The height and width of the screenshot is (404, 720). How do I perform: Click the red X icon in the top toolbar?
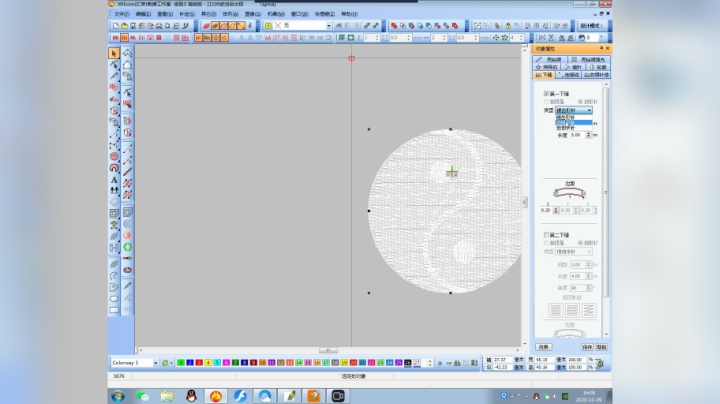click(x=277, y=26)
